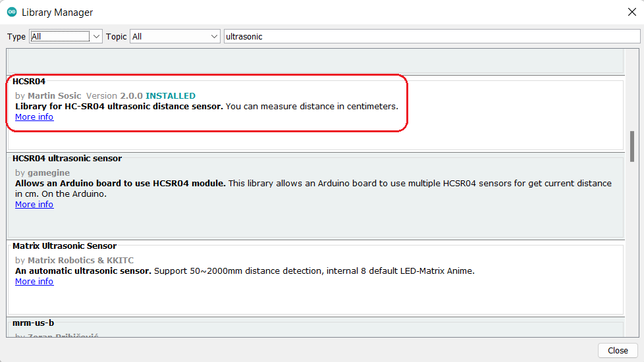Screen dimensions: 644x362
Task: Click 'Allows an Arduino board to use HCSR04 module.' text
Action: (x=121, y=184)
